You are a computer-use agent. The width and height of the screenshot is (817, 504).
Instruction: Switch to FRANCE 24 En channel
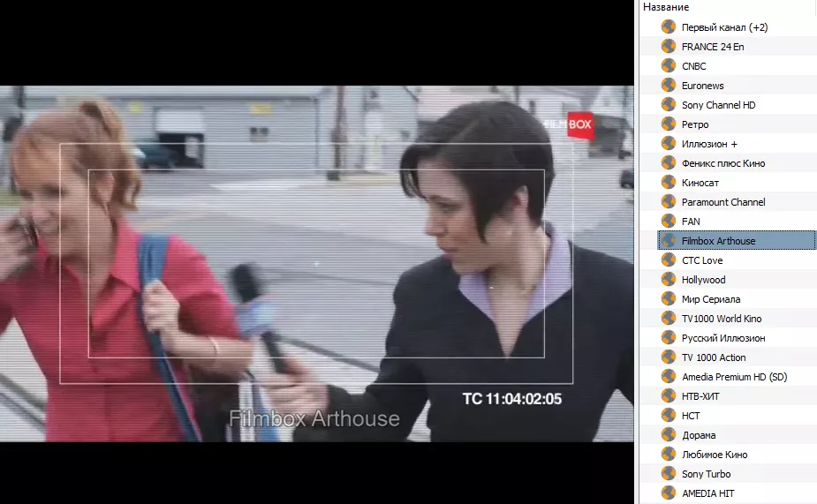[712, 46]
